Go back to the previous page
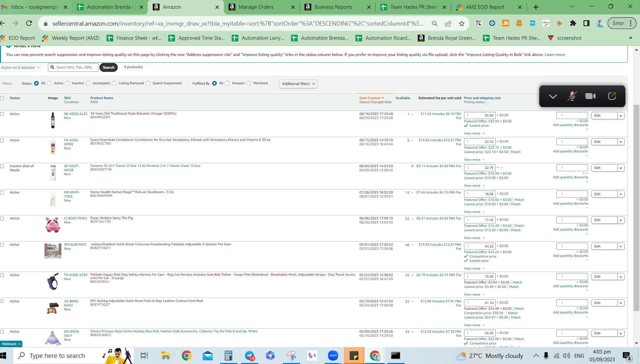 3,23
